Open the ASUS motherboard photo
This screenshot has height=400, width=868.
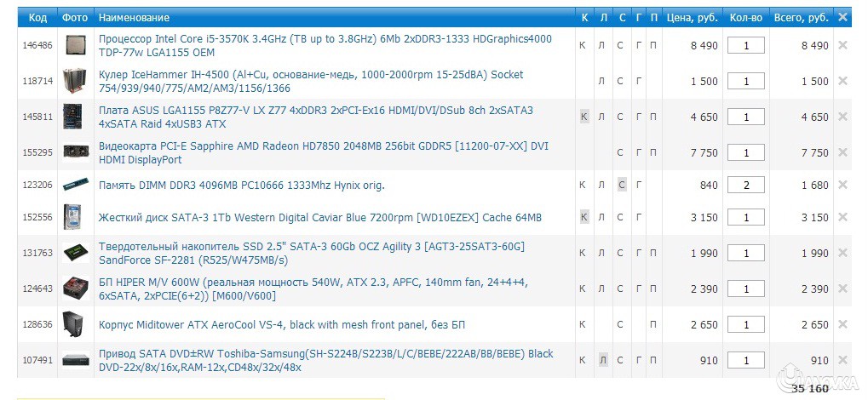72,117
